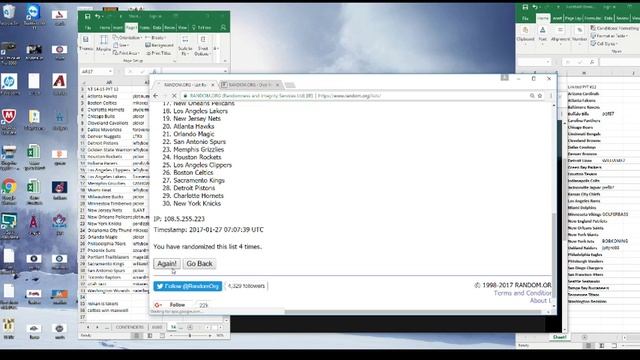
Task: Open Sheet Options dropdown
Action: [202, 45]
